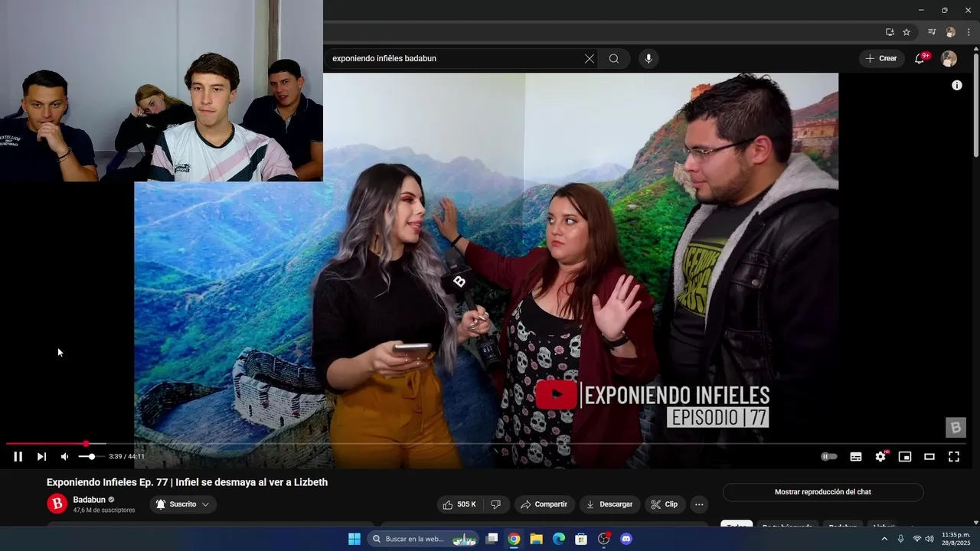Click the system tray microphone icon

tap(901, 539)
